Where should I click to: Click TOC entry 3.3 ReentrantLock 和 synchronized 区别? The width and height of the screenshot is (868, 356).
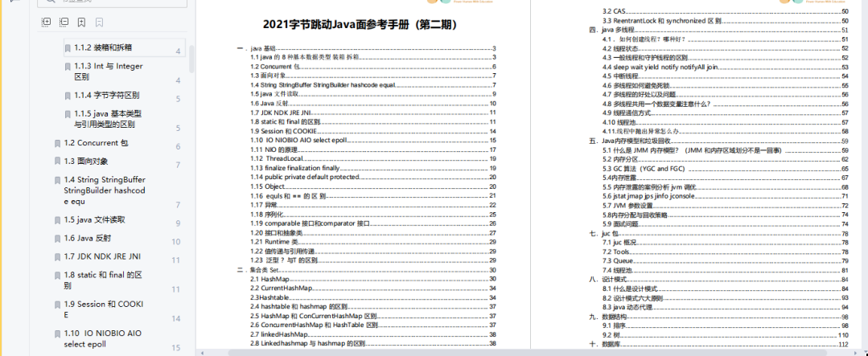[661, 20]
